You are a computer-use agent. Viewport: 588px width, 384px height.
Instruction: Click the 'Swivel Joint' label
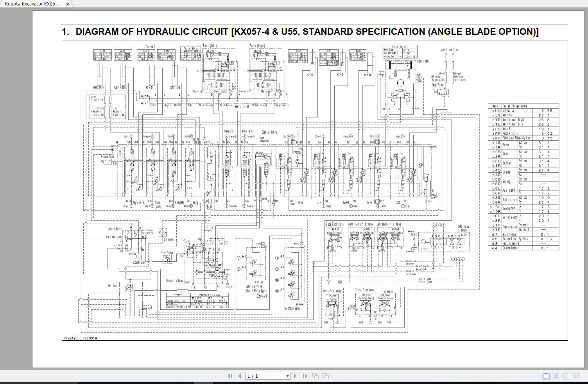[x=242, y=106]
